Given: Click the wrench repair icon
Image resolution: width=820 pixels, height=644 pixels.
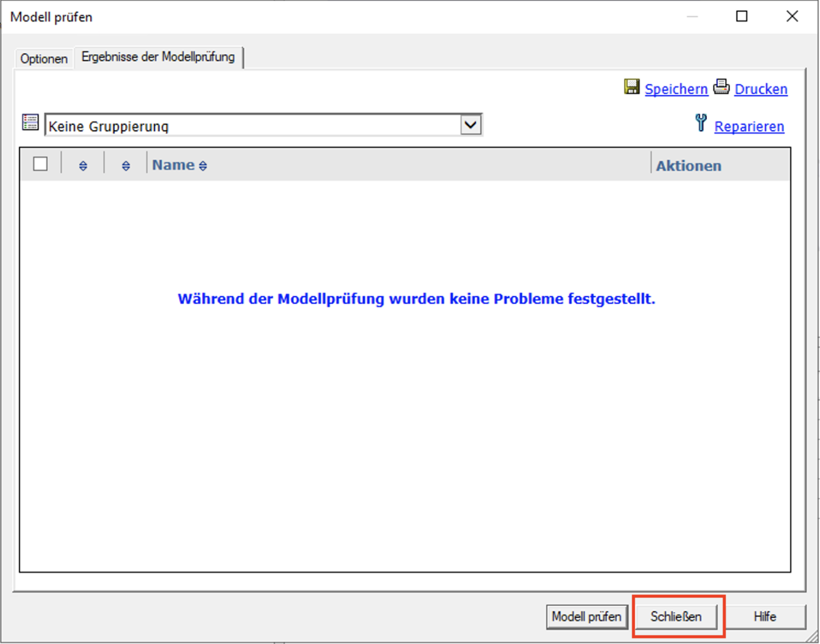Looking at the screenshot, I should pos(701,123).
